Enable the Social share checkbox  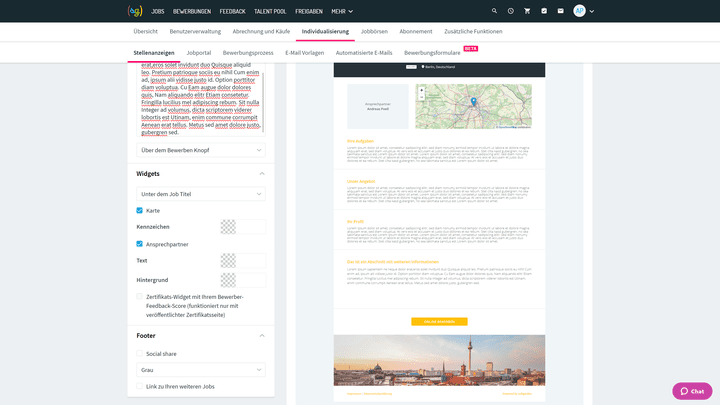140,354
